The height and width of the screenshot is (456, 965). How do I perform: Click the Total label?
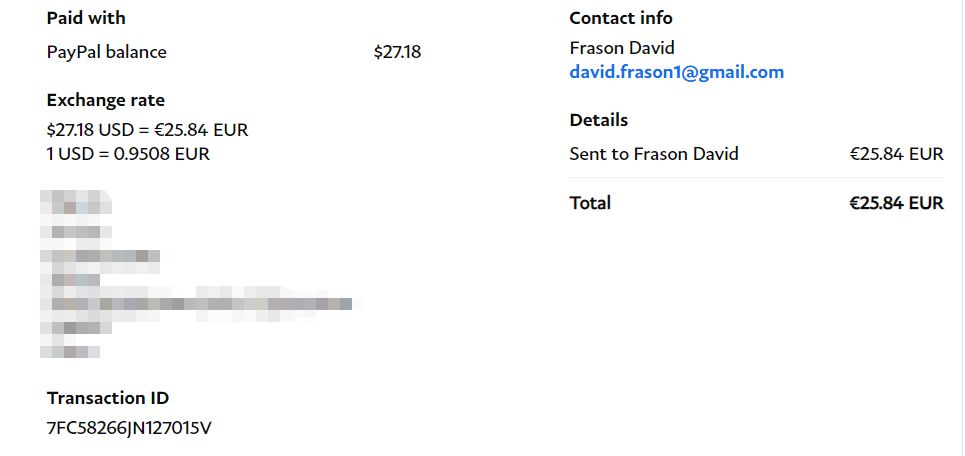click(590, 203)
